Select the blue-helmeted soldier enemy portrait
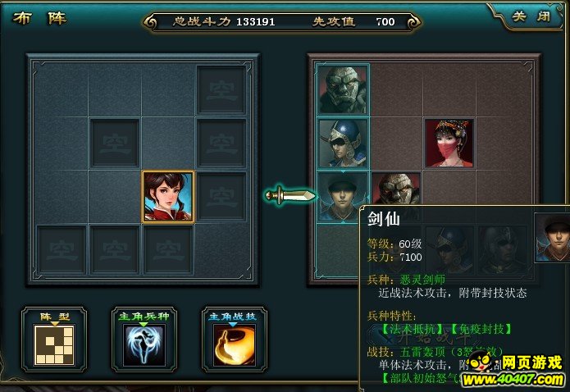 343,144
